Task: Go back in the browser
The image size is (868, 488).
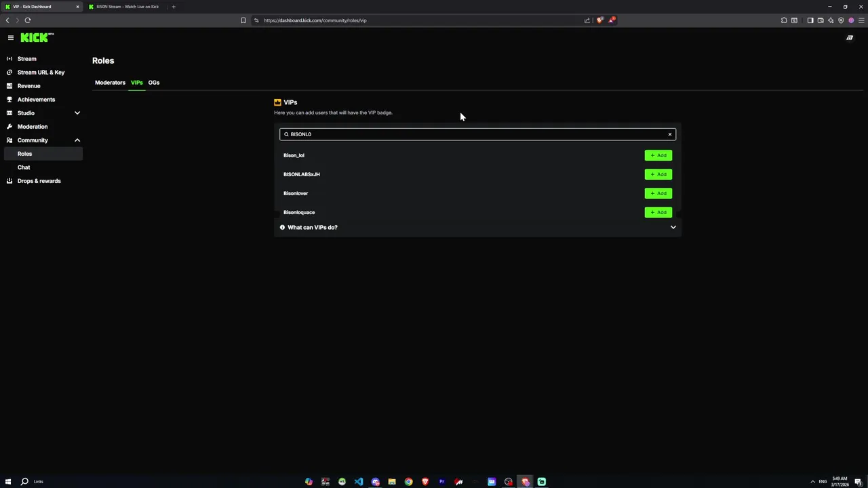Action: tap(7, 20)
